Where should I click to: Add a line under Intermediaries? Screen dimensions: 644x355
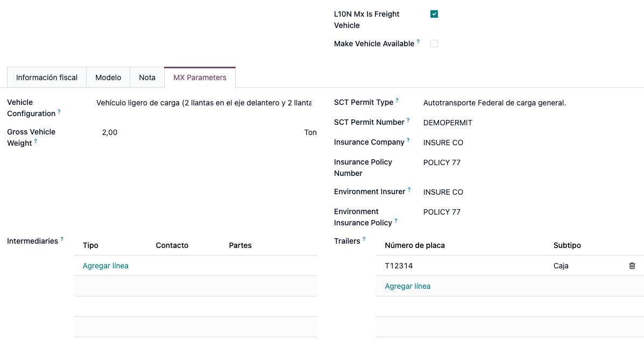tap(105, 265)
